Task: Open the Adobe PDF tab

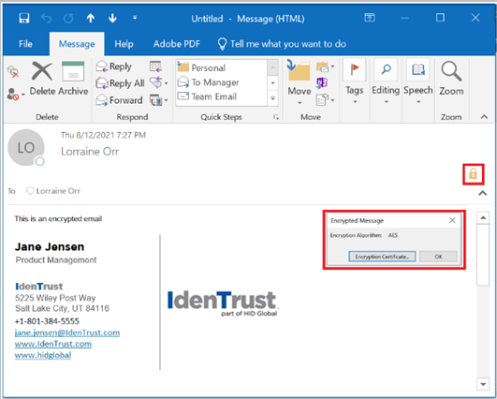Action: [177, 44]
